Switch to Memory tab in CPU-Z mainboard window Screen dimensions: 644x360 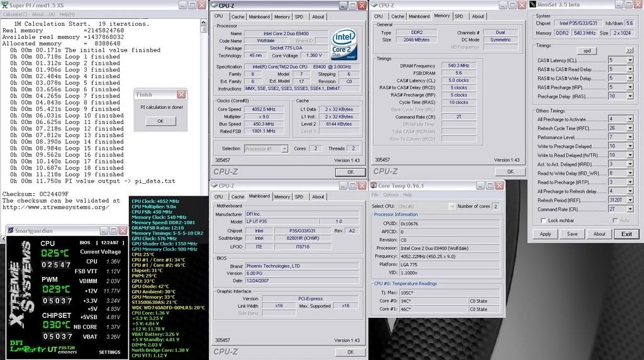click(x=282, y=197)
